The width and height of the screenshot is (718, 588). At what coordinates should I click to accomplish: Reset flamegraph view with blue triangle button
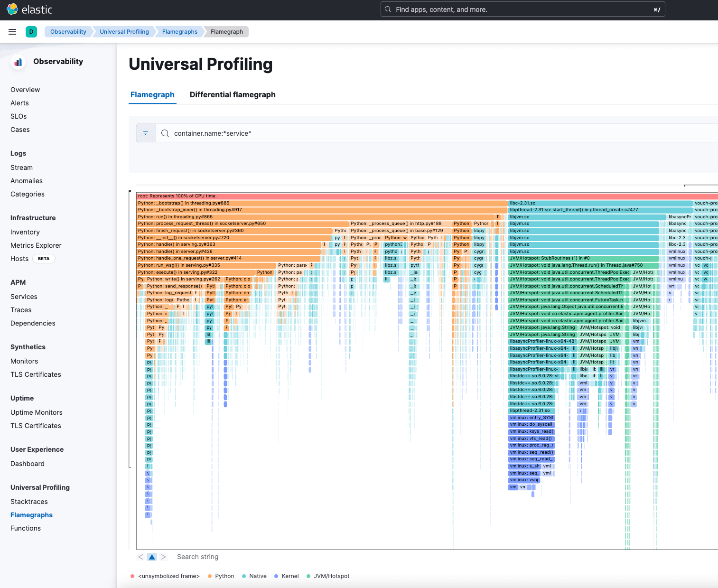coord(152,557)
